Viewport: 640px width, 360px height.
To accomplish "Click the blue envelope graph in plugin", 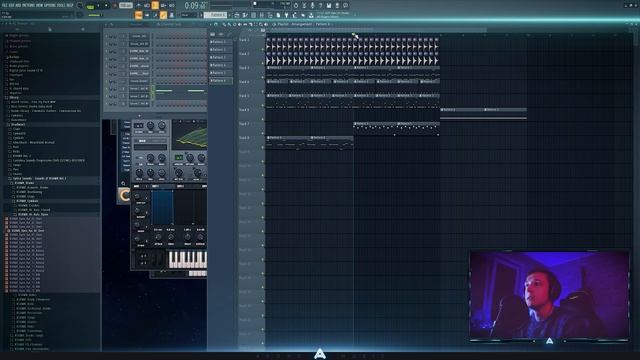I will tap(162, 207).
